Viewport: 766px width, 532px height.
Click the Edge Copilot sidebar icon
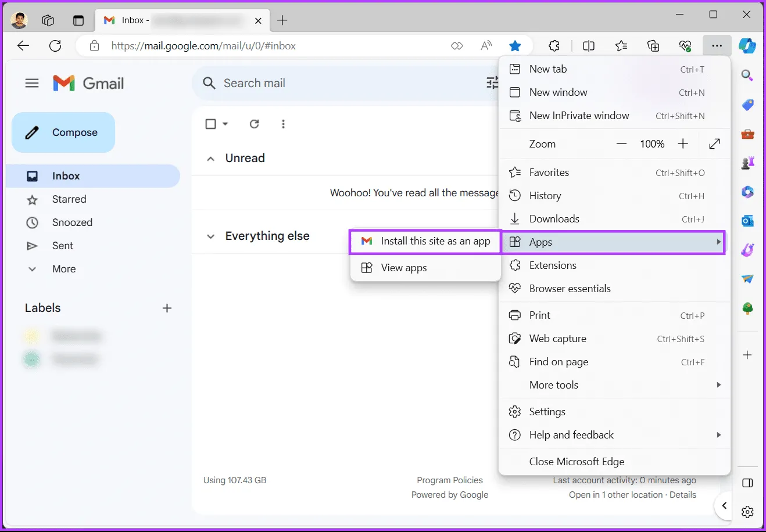point(747,46)
